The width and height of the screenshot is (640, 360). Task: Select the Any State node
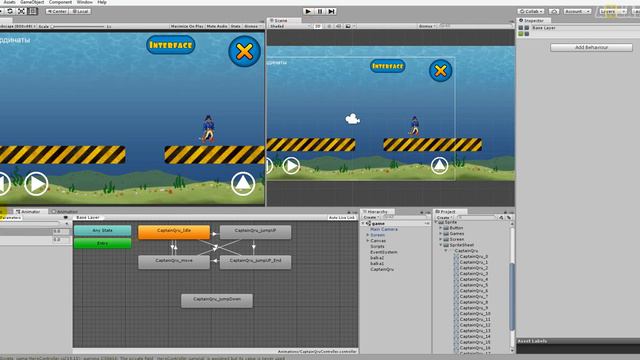click(x=102, y=231)
